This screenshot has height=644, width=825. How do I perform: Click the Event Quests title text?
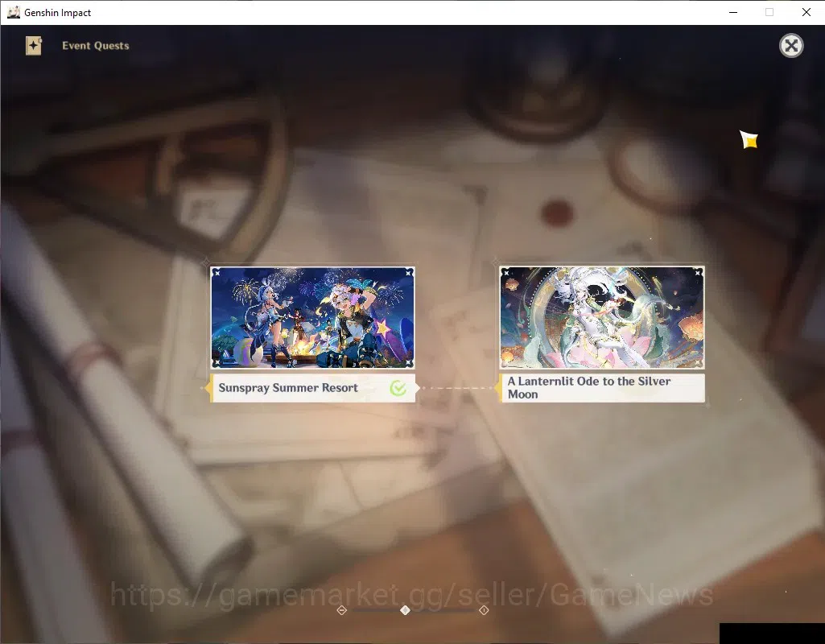pyautogui.click(x=96, y=46)
